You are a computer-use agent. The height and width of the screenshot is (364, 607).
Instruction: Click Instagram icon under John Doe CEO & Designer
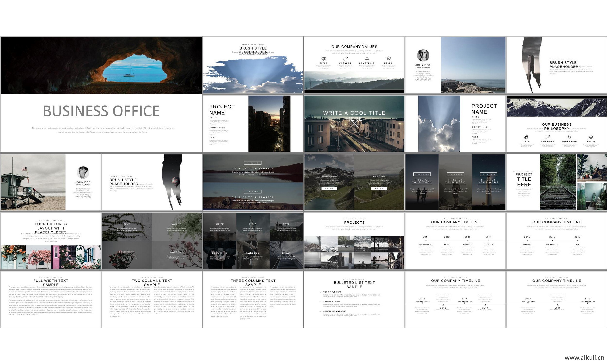coord(429,79)
